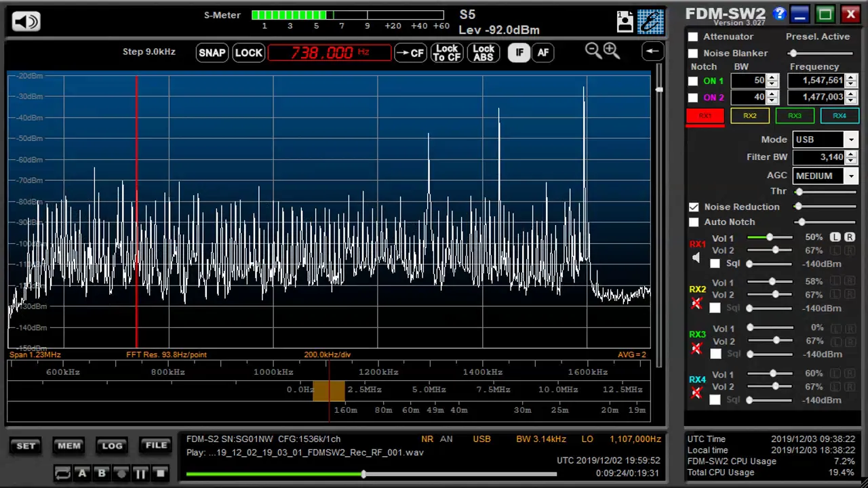Set loop marker A
The height and width of the screenshot is (488, 868).
coord(82,474)
